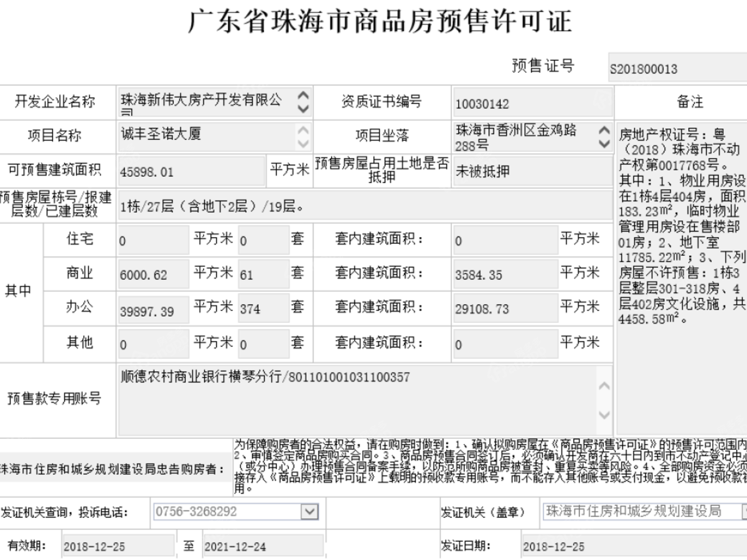This screenshot has width=747, height=560.
Task: Click the 发证日期 field showing 2018-12-25
Action: click(634, 546)
